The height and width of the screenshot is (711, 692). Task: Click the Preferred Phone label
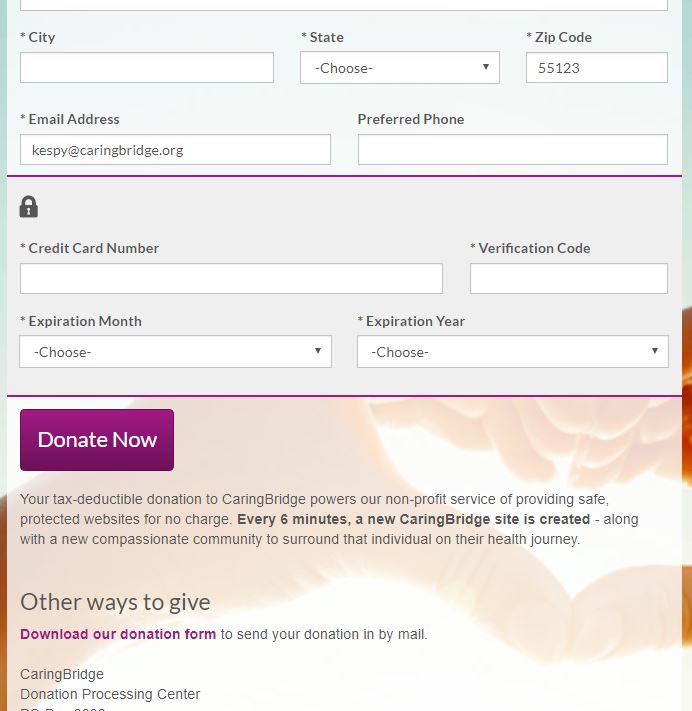click(411, 119)
